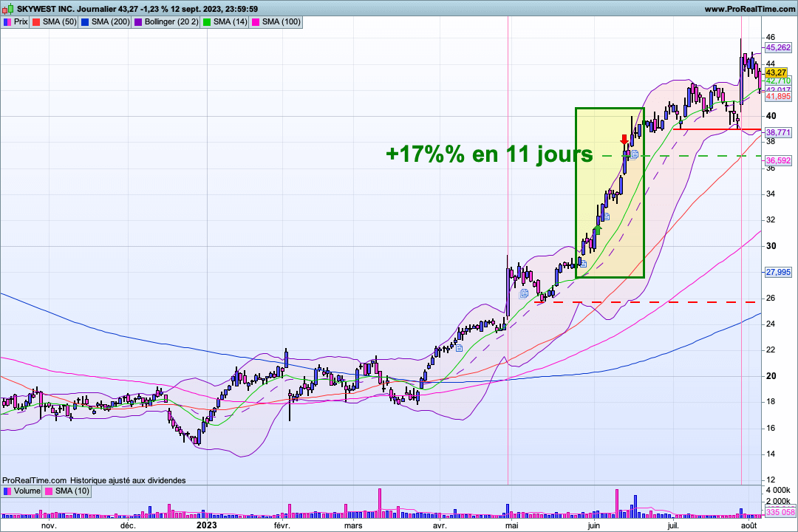Viewport: 798px width, 532px height.
Task: Select the green buy arrow marker in June
Action: click(598, 230)
